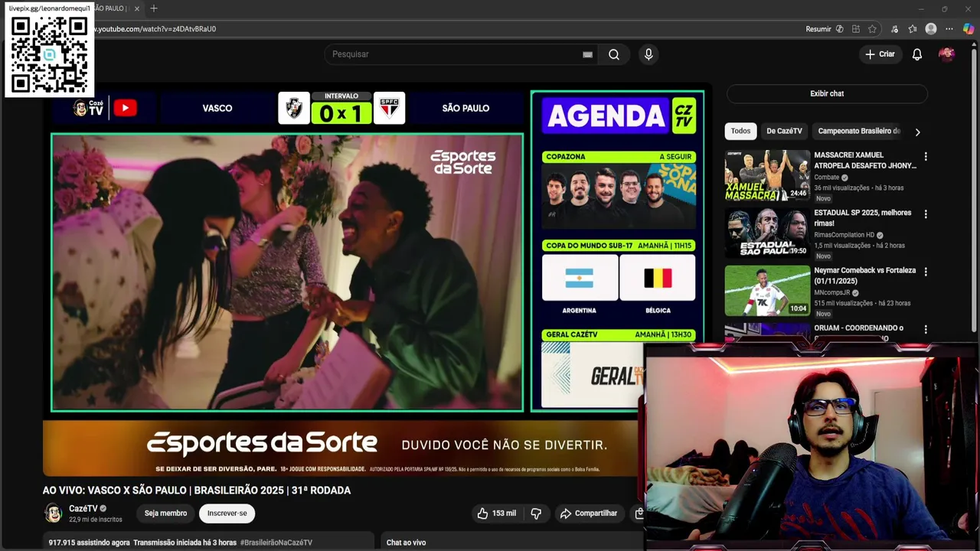This screenshot has height=551, width=980.
Task: Click the Criar create button
Action: (880, 54)
